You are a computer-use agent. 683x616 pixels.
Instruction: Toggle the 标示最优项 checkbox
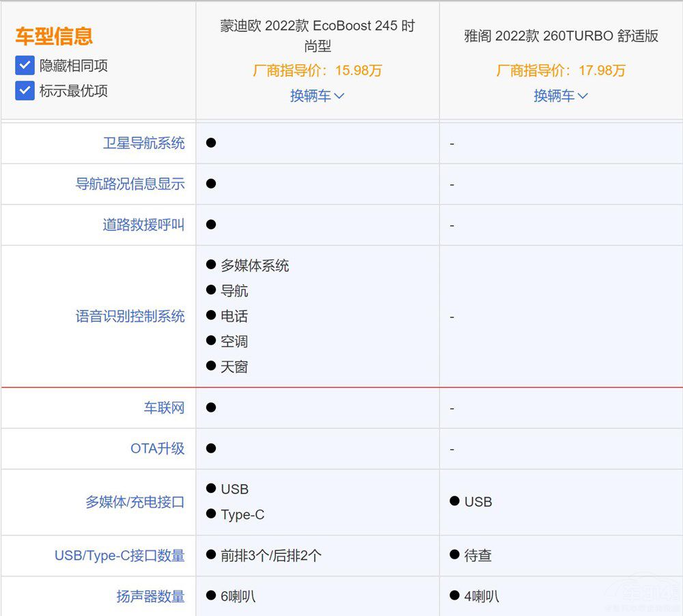pyautogui.click(x=25, y=91)
